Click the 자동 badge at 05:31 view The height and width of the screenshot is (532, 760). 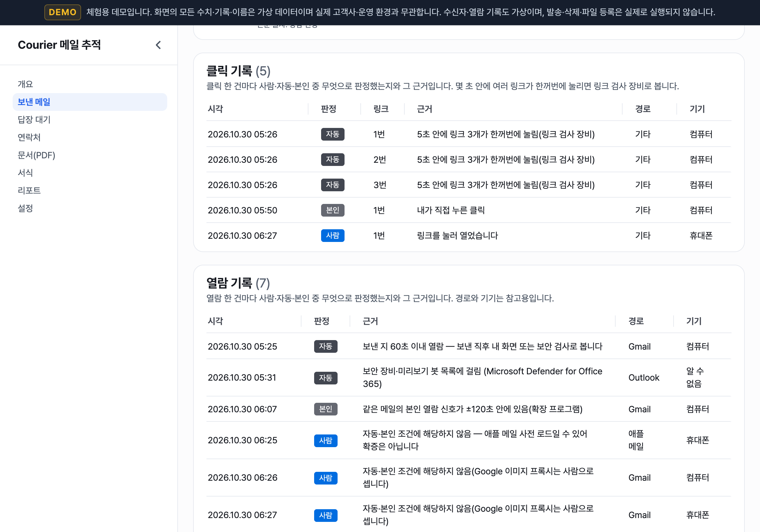click(326, 378)
